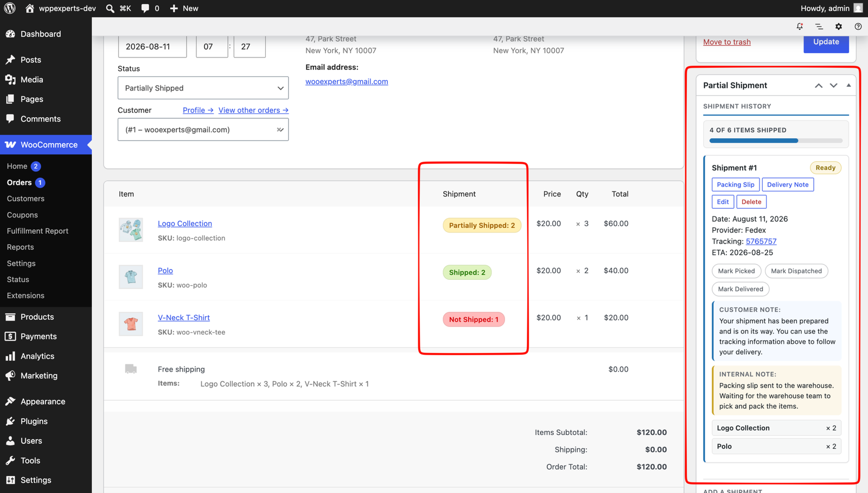Open the comments bubble in admin bar
This screenshot has width=868, height=493.
(145, 8)
